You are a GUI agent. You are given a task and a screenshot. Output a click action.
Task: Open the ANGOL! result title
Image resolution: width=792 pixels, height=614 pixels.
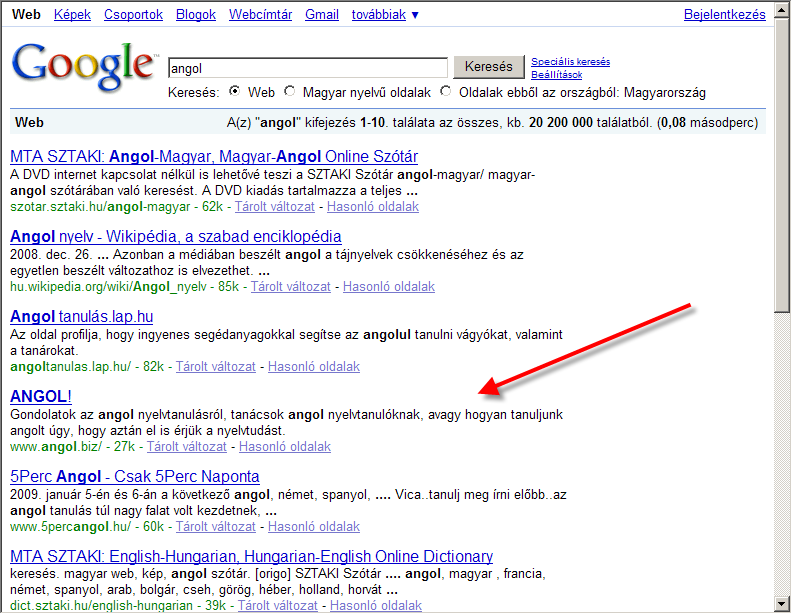coord(41,396)
